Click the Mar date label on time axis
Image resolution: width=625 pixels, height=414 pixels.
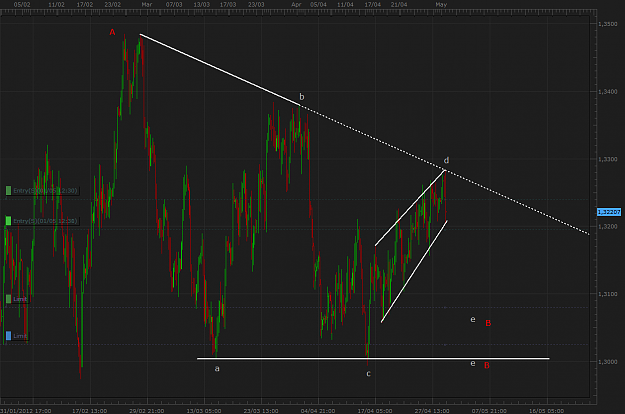[x=147, y=5]
